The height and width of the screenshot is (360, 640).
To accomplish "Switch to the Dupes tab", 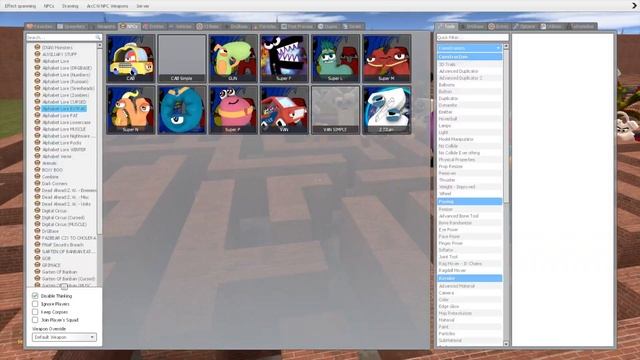I will coord(328,27).
